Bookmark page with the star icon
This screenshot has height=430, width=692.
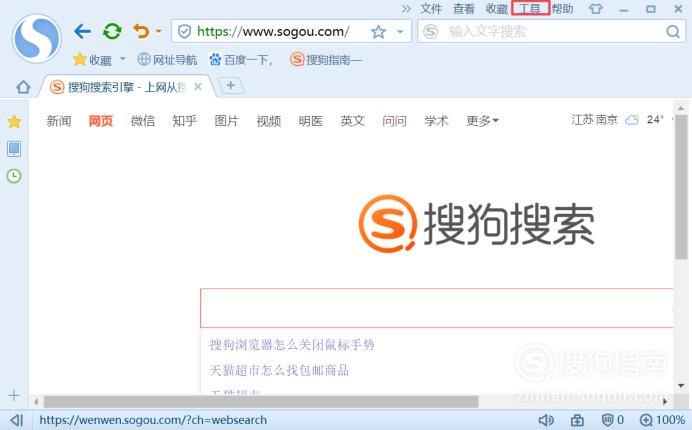(x=378, y=31)
